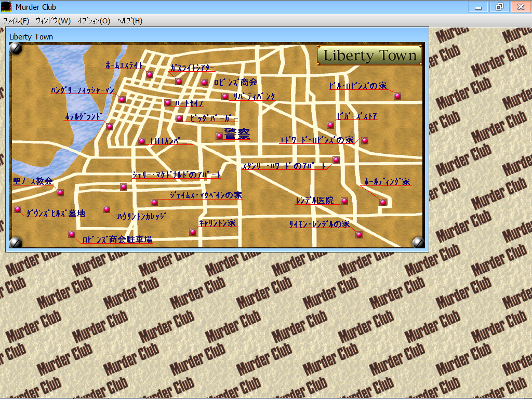
Task: Select the ホテルグランド map pin
Action: (110, 127)
